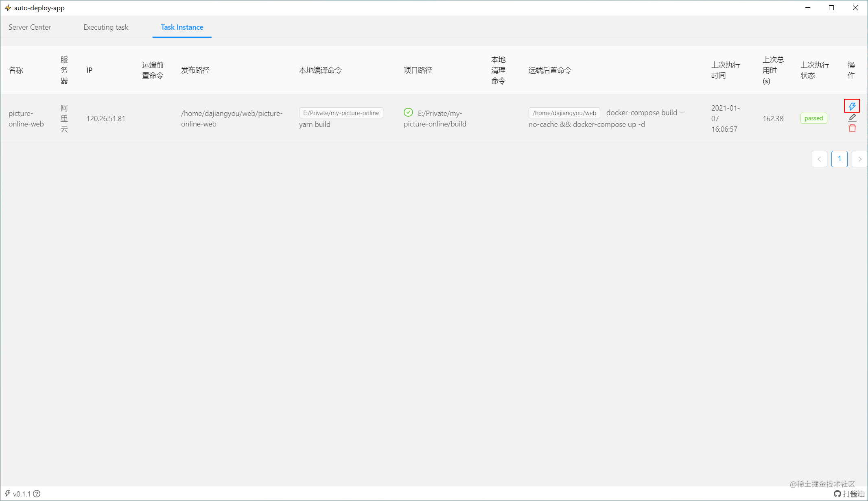Screen dimensions: 868x501
Task: Maximize the auto-deploy-app window
Action: 831,8
